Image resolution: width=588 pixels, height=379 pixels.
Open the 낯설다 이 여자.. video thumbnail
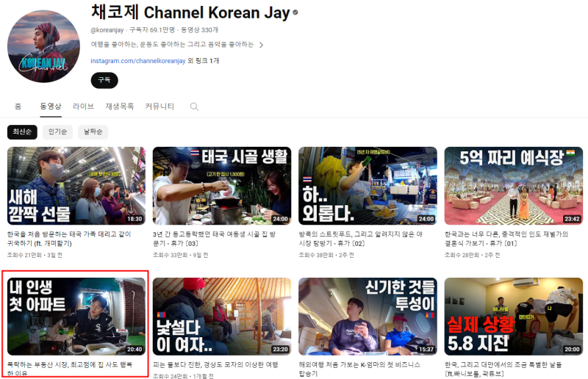pos(222,317)
